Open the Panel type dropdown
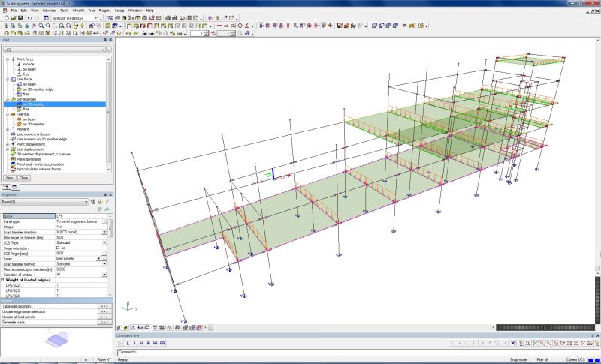Screen dimensions: 601x364 tap(105, 222)
